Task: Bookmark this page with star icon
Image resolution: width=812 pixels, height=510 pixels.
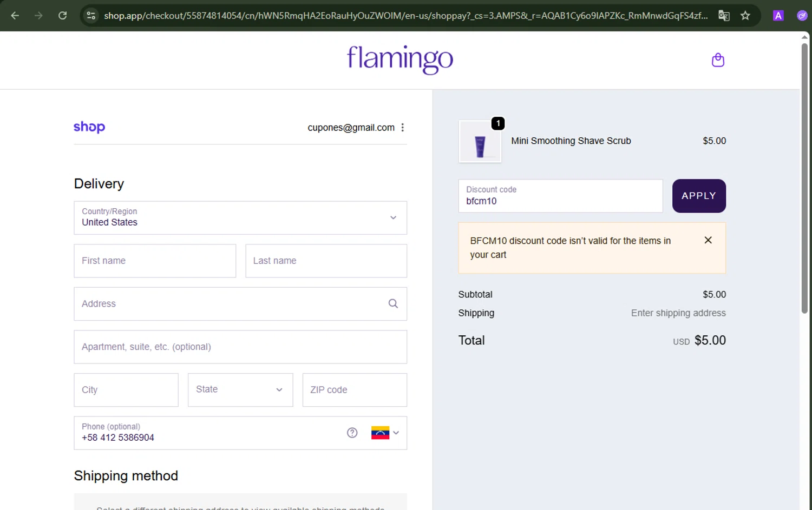Action: [745, 16]
